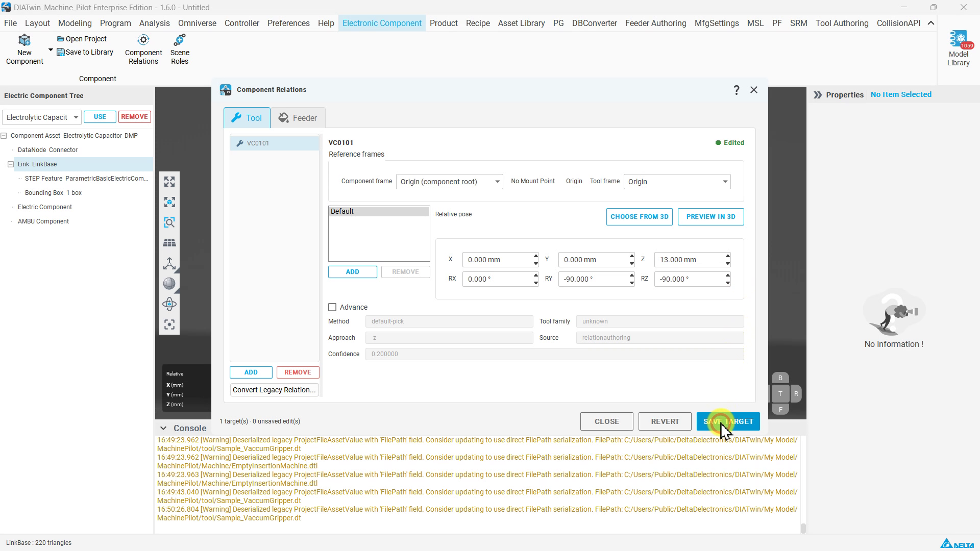
Task: Open the Omniverse menu
Action: coord(197,23)
